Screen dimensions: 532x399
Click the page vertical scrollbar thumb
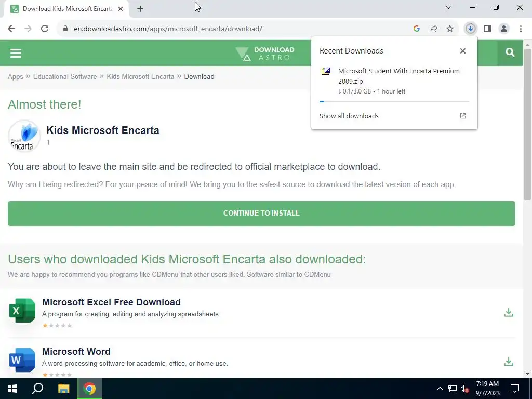[527, 125]
